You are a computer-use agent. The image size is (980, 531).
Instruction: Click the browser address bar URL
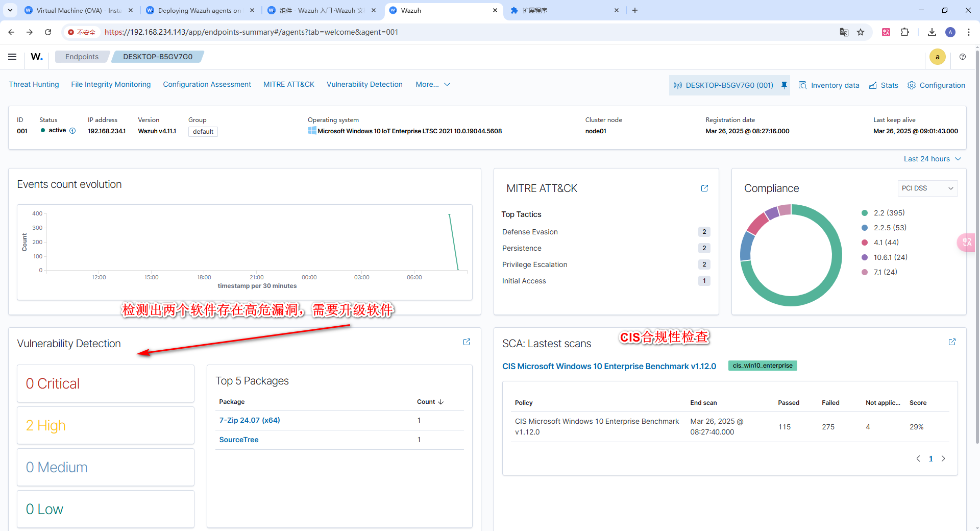point(251,32)
